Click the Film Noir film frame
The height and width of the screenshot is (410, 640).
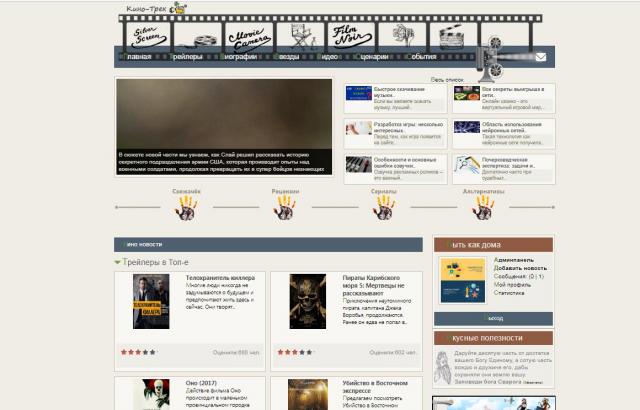[x=351, y=36]
